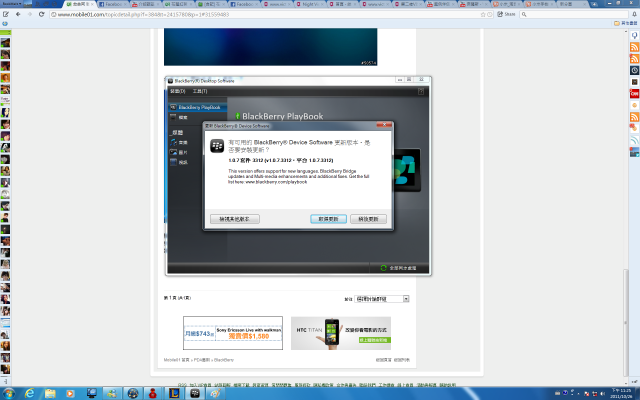The height and width of the screenshot is (400, 640).
Task: Click the page vertical scrollbar thumb
Action: 626,322
